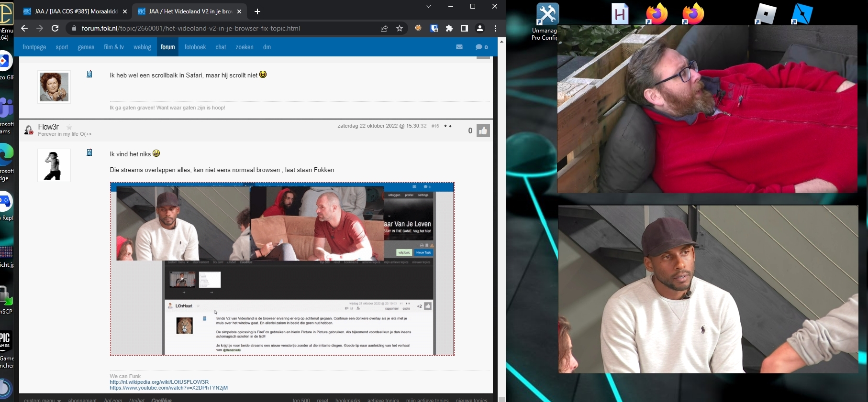Open the first Firefox desktop shortcut
The image size is (868, 402).
(x=657, y=14)
